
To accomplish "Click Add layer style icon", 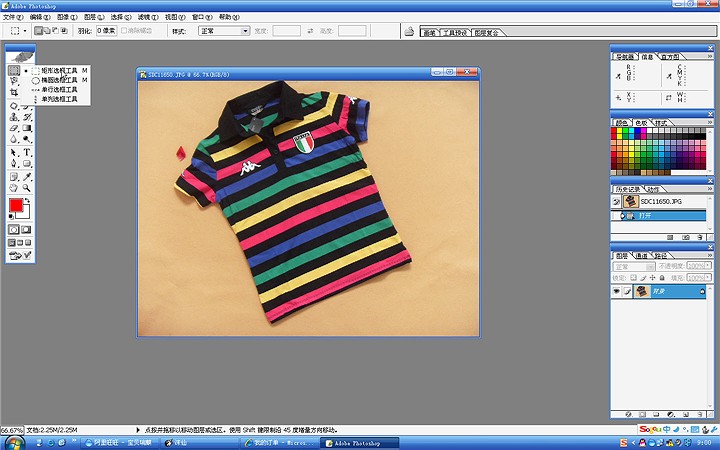I will pos(629,414).
